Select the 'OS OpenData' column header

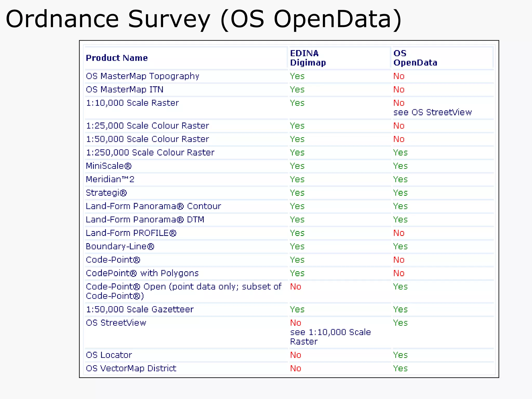coord(415,58)
